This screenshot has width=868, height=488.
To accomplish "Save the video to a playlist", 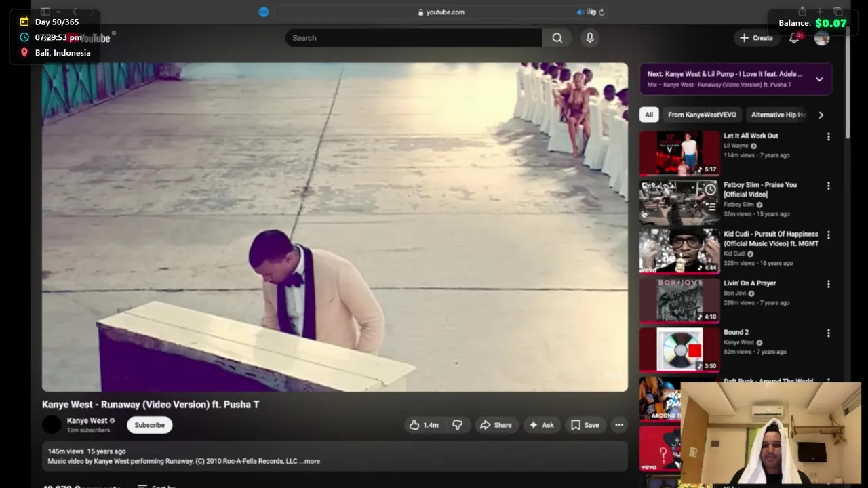I will coord(585,425).
